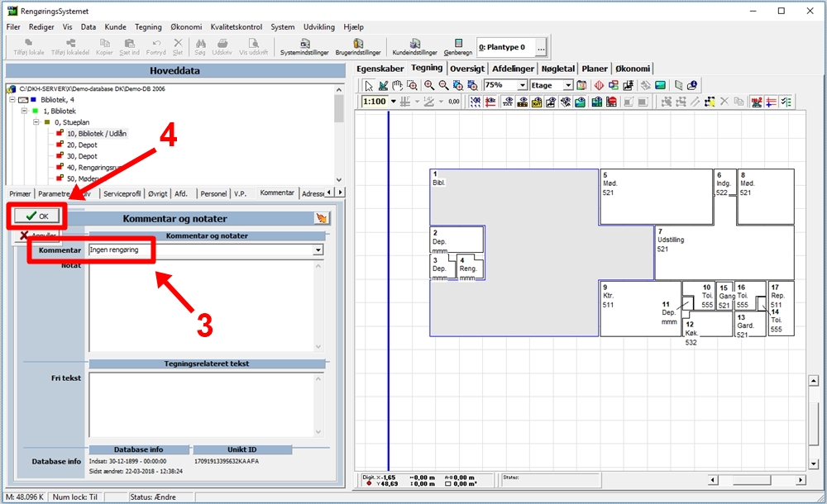Viewport: 827px width, 504px height.
Task: Click the red and blue lines icon
Action: [x=771, y=102]
